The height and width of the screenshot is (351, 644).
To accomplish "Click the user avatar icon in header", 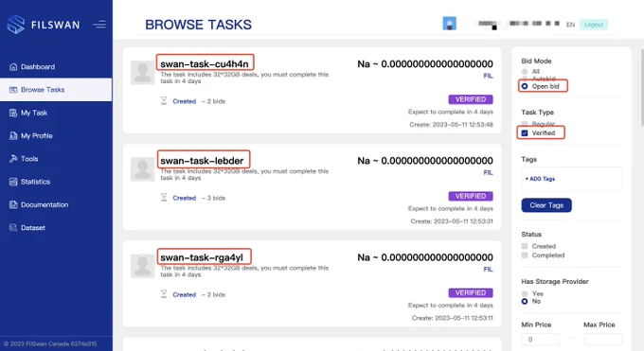I will pyautogui.click(x=449, y=24).
